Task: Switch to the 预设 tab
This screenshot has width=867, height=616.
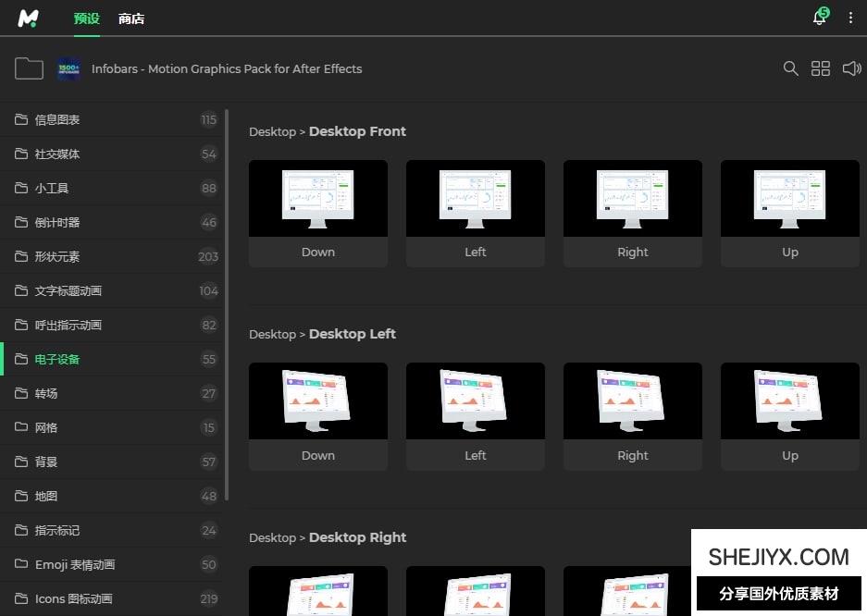Action: click(86, 18)
